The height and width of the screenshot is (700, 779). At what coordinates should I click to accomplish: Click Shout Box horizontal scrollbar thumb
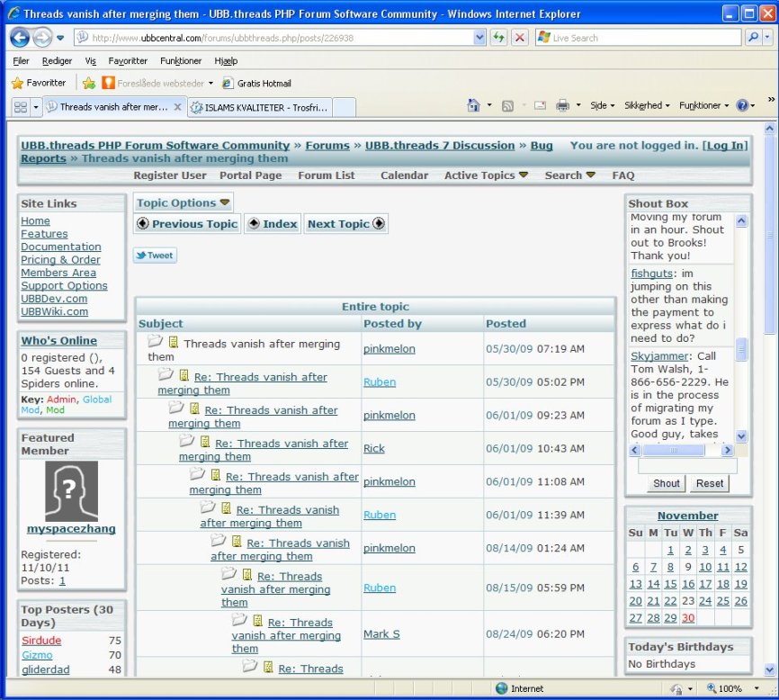[x=673, y=450]
